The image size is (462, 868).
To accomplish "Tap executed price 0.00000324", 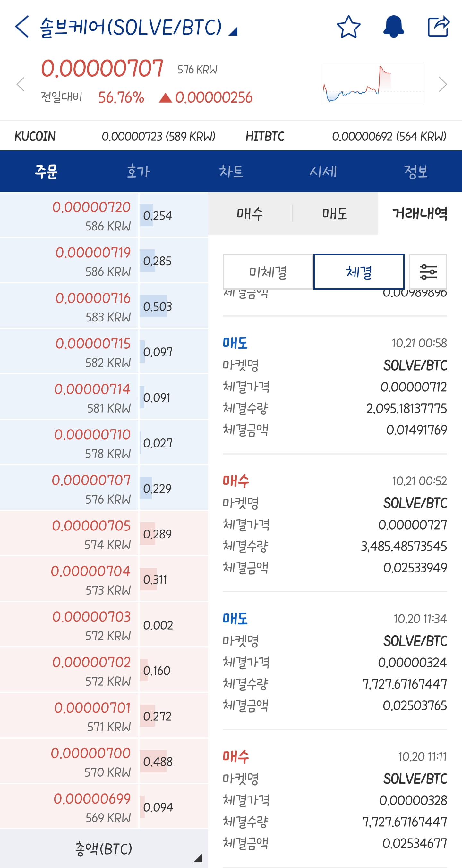I will coord(412,663).
